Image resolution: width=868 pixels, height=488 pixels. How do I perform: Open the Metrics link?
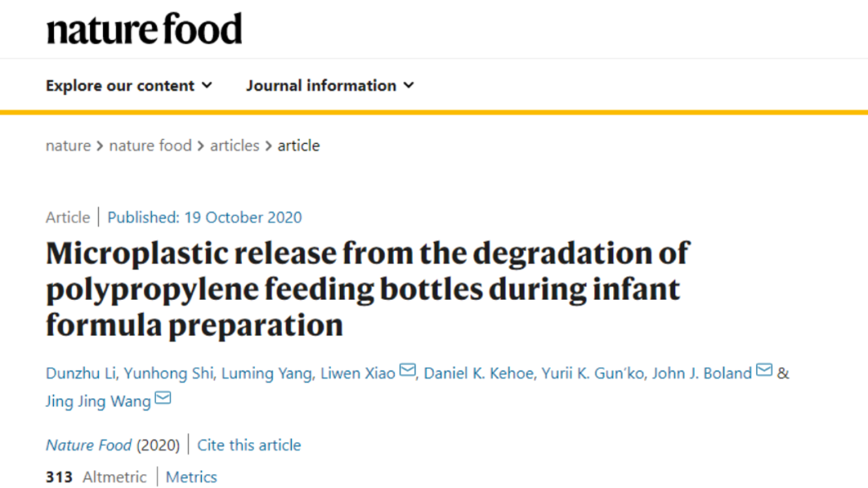click(x=191, y=477)
